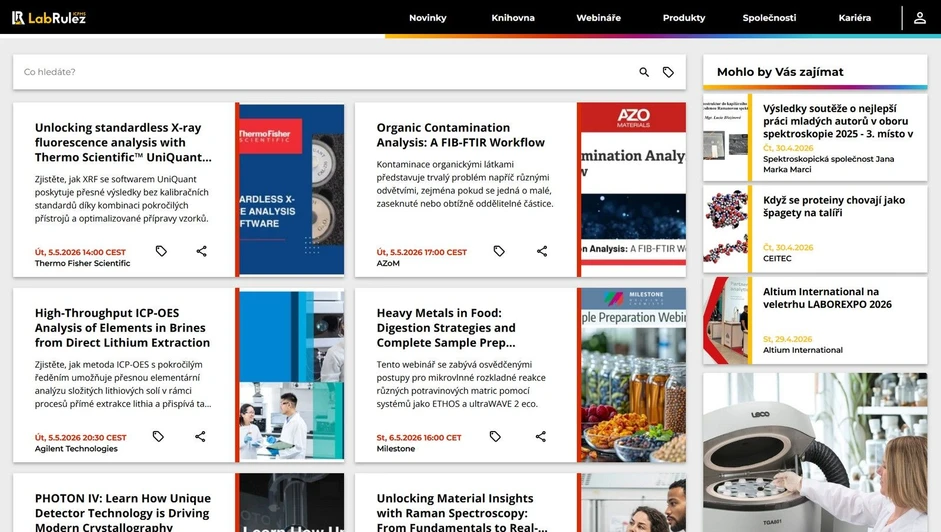Open Thermo Fisher webinar banner image
The image size is (941, 532).
point(292,190)
